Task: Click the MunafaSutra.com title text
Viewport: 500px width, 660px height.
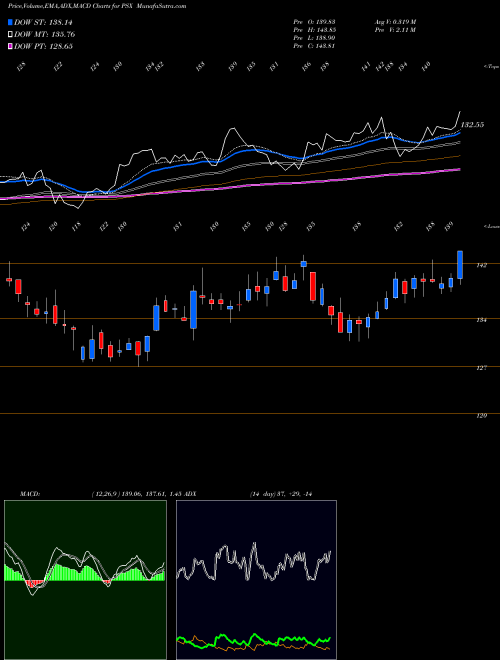Action: pyautogui.click(x=162, y=6)
